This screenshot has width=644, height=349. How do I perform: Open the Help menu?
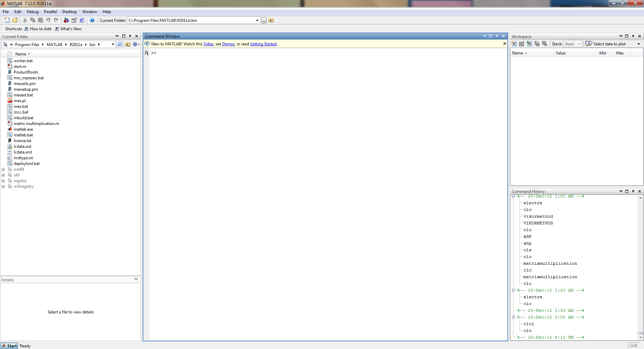coord(107,12)
